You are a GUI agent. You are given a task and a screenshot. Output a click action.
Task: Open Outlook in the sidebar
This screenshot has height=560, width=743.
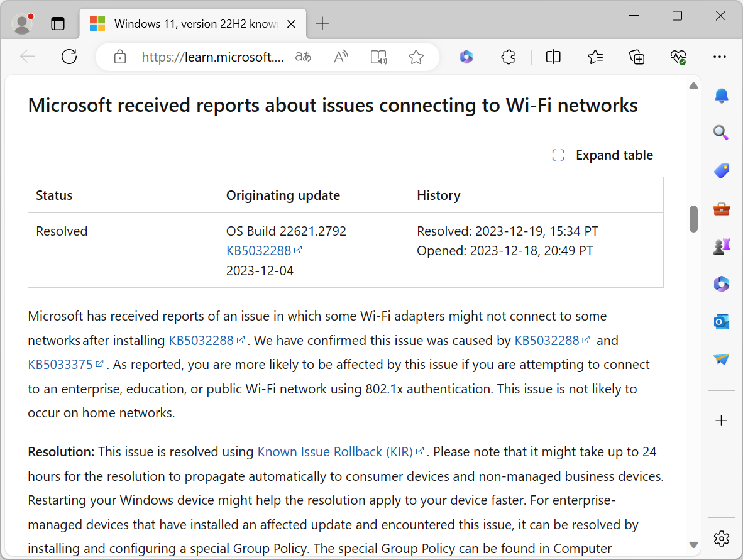(721, 322)
